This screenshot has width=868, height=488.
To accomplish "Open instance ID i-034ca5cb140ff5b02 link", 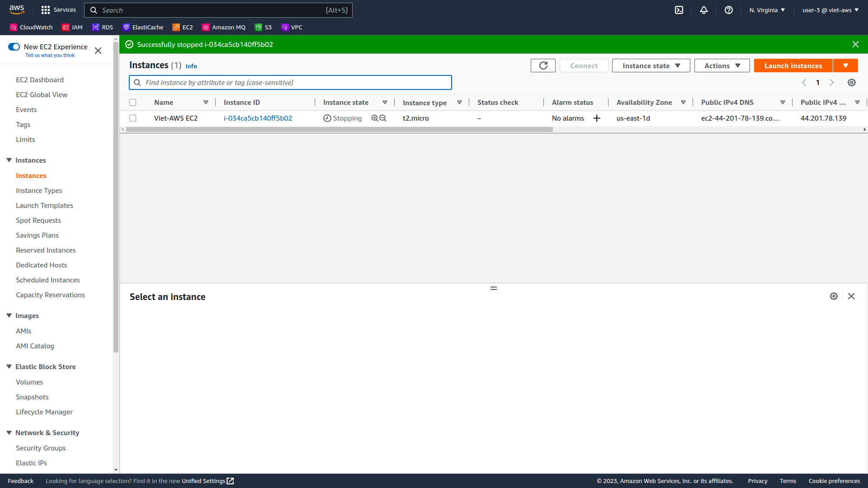I will click(258, 118).
